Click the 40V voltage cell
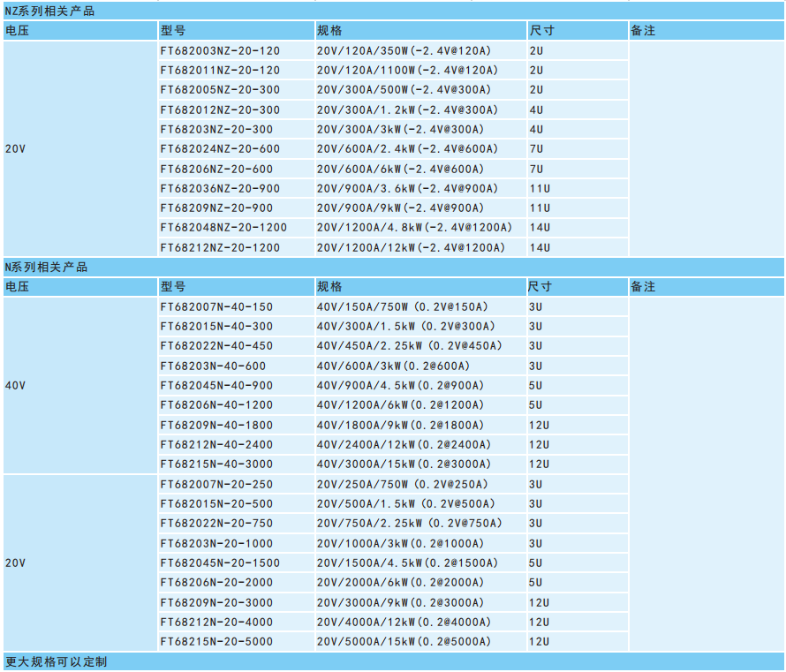 (x=16, y=386)
